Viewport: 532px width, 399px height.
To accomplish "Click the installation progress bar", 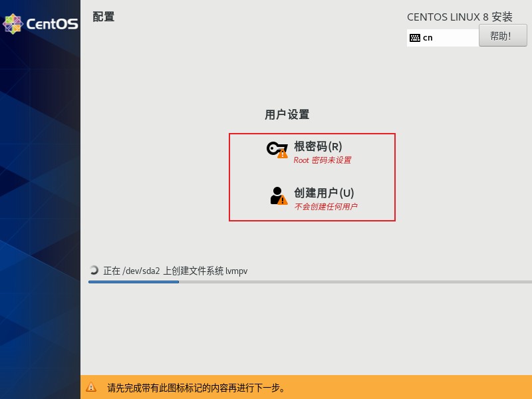I will pyautogui.click(x=310, y=281).
